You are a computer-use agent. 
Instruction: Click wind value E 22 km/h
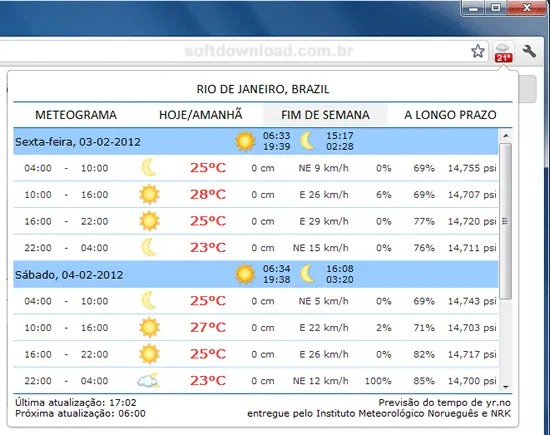pyautogui.click(x=324, y=328)
